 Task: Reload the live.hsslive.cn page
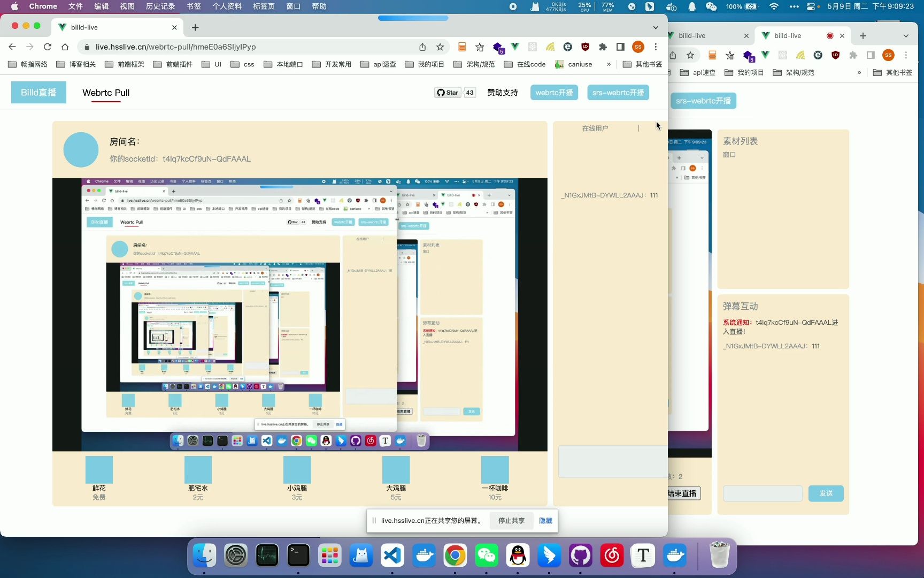pos(48,47)
